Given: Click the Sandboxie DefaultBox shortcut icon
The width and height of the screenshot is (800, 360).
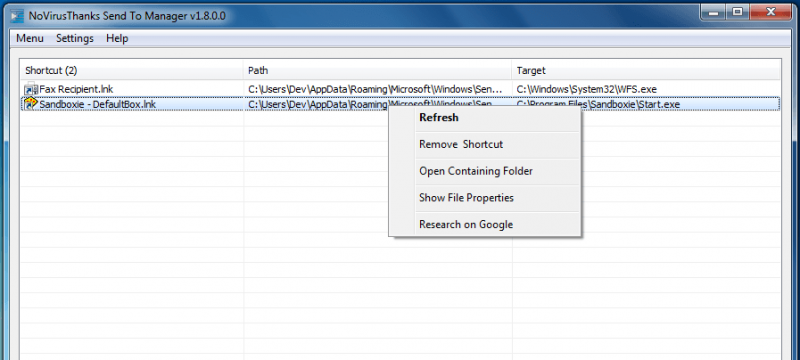Looking at the screenshot, I should [x=31, y=104].
